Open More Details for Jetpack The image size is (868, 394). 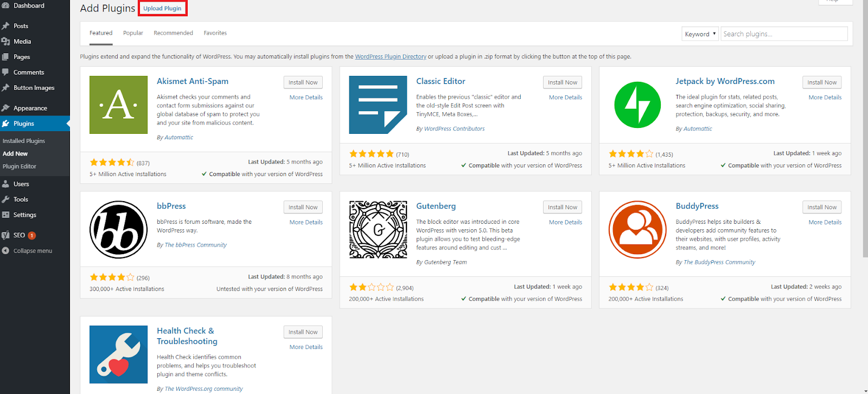pyautogui.click(x=825, y=98)
